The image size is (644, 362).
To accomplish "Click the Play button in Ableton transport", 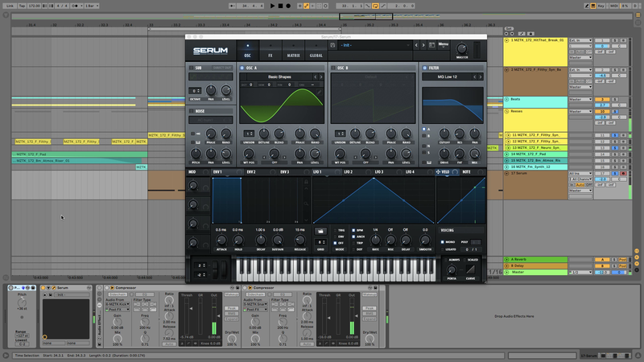I will 272,6.
